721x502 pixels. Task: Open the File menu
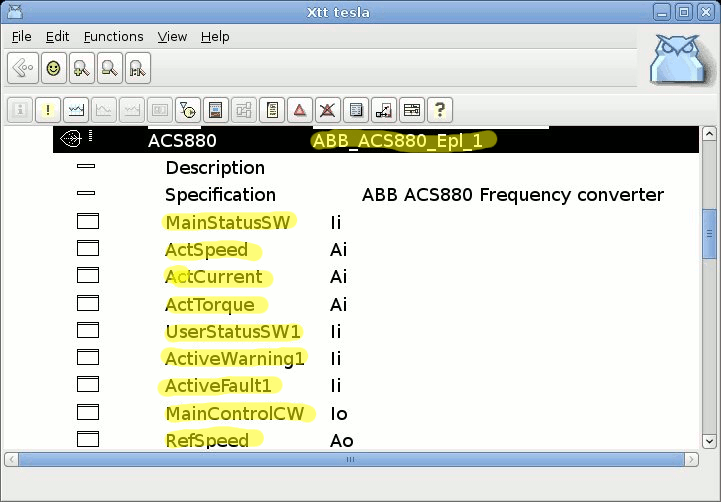(x=22, y=37)
